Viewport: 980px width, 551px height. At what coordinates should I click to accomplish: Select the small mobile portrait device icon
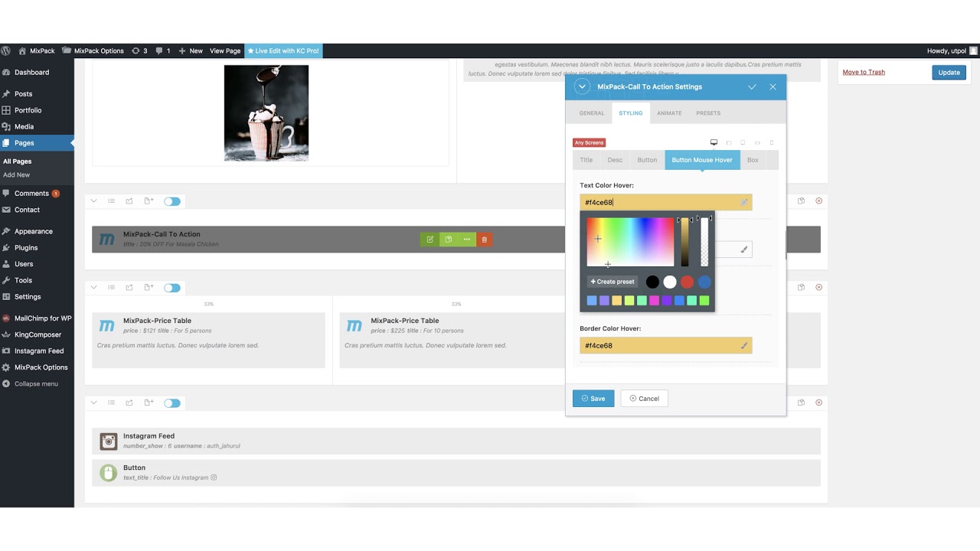point(771,142)
